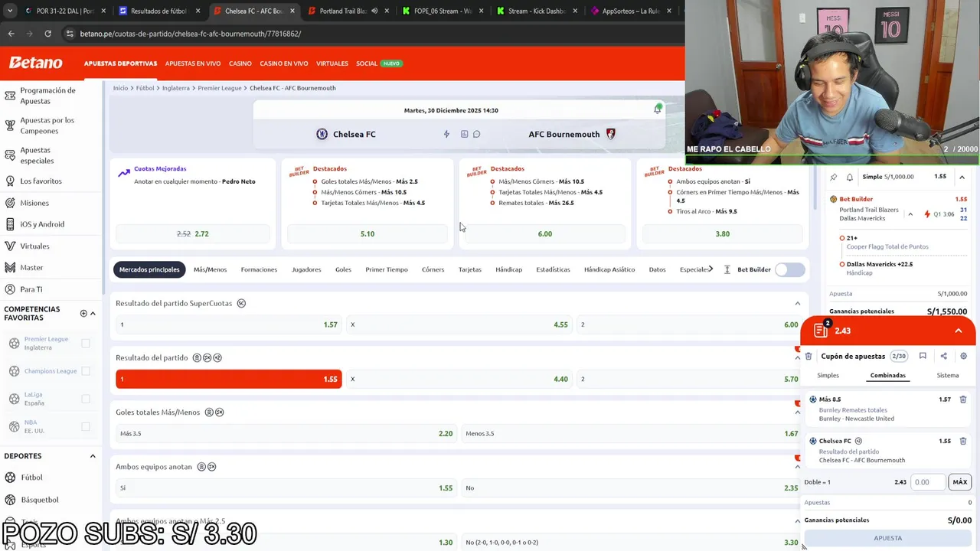Select Más 3.5 goals at 2.20
This screenshot has width=980, height=551.
coord(286,433)
